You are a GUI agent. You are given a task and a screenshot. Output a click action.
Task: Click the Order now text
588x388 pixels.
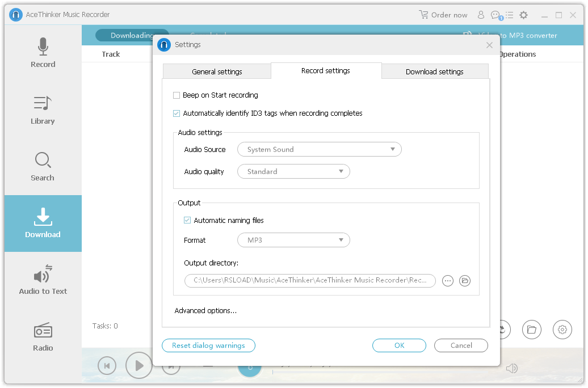click(x=450, y=15)
